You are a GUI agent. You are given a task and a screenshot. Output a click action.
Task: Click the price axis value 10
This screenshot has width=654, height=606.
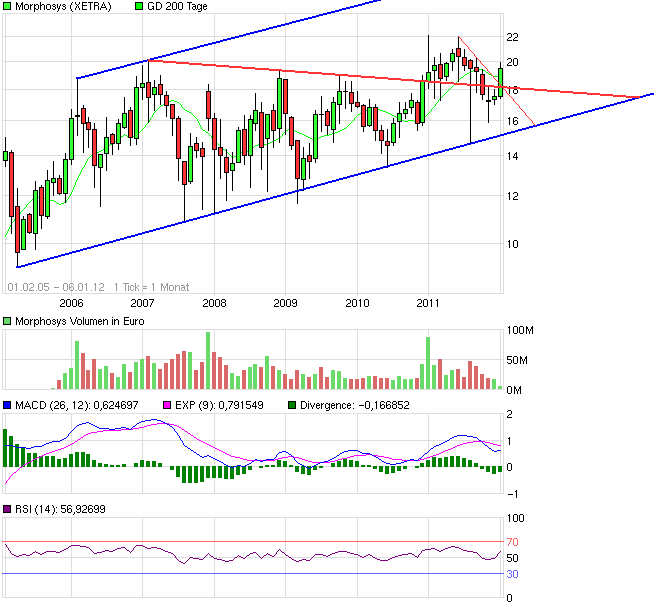coord(513,244)
